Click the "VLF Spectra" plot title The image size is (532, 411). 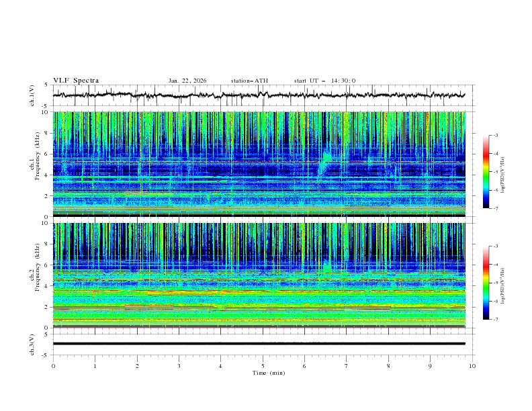coord(76,81)
